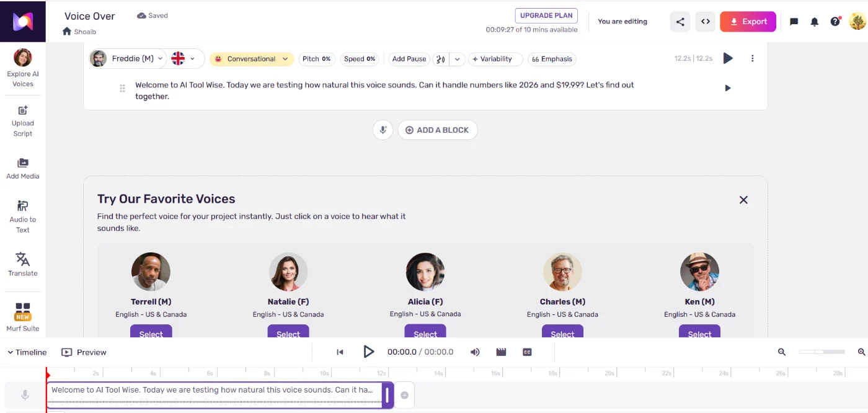Play the Freddie voice block

tap(728, 58)
